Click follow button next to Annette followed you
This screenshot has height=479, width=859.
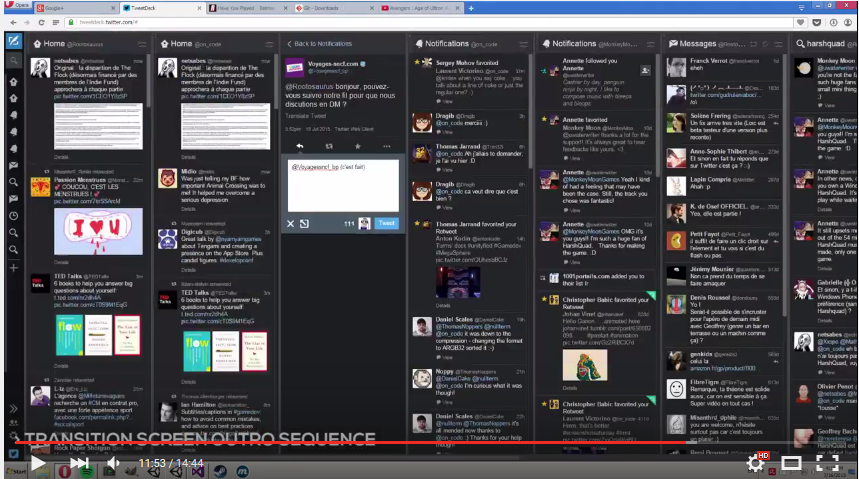[645, 70]
